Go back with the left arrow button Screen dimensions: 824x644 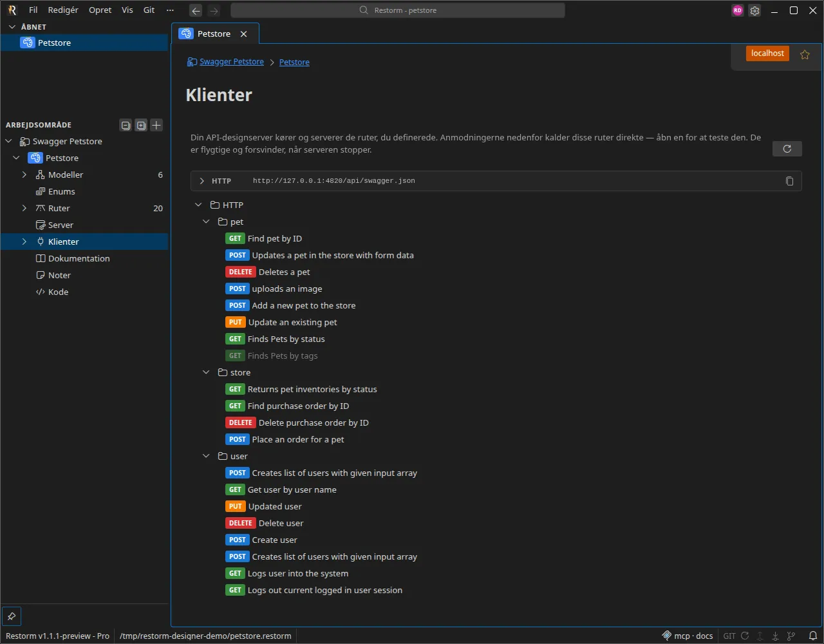tap(196, 10)
